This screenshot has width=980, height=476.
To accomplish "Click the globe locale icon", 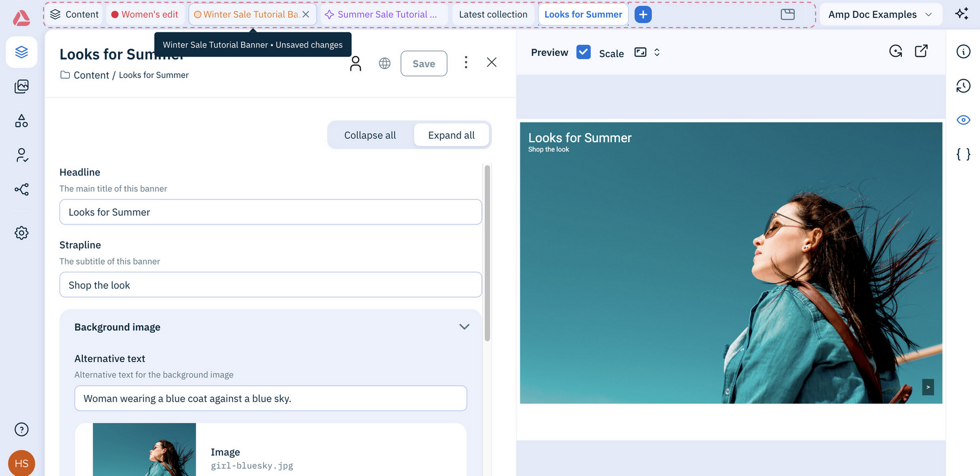I will [385, 64].
